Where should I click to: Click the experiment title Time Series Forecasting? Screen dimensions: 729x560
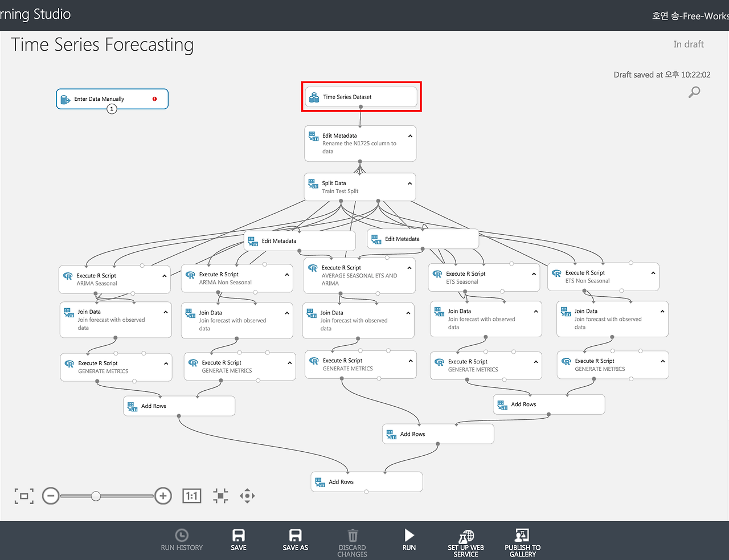click(x=103, y=45)
